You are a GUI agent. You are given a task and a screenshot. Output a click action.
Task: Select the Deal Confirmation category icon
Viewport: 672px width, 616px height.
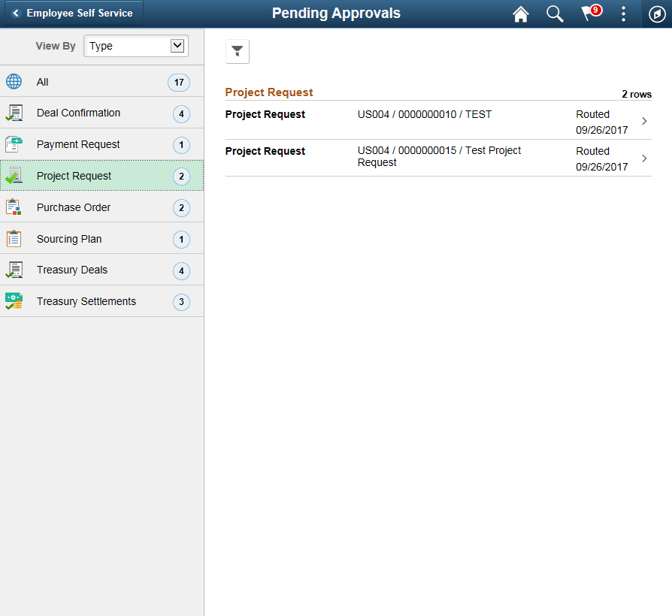pos(14,113)
